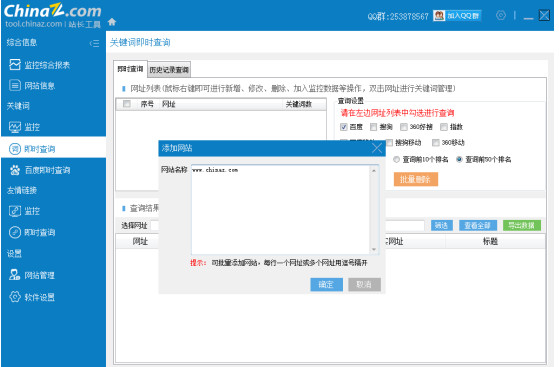Switch to the 即时查询 tab

pos(130,69)
